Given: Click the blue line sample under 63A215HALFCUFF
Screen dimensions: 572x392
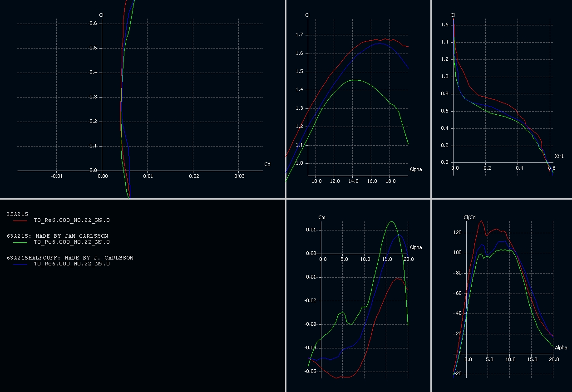Looking at the screenshot, I should (x=20, y=264).
